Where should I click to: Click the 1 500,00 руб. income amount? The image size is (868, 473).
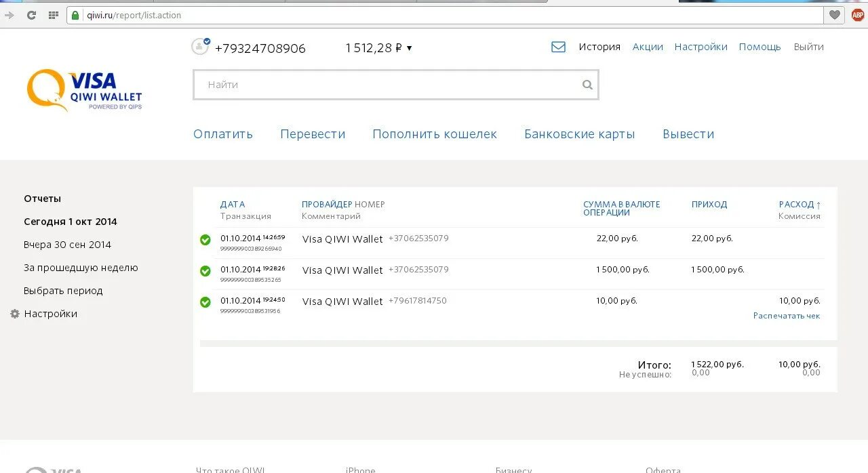click(x=717, y=270)
